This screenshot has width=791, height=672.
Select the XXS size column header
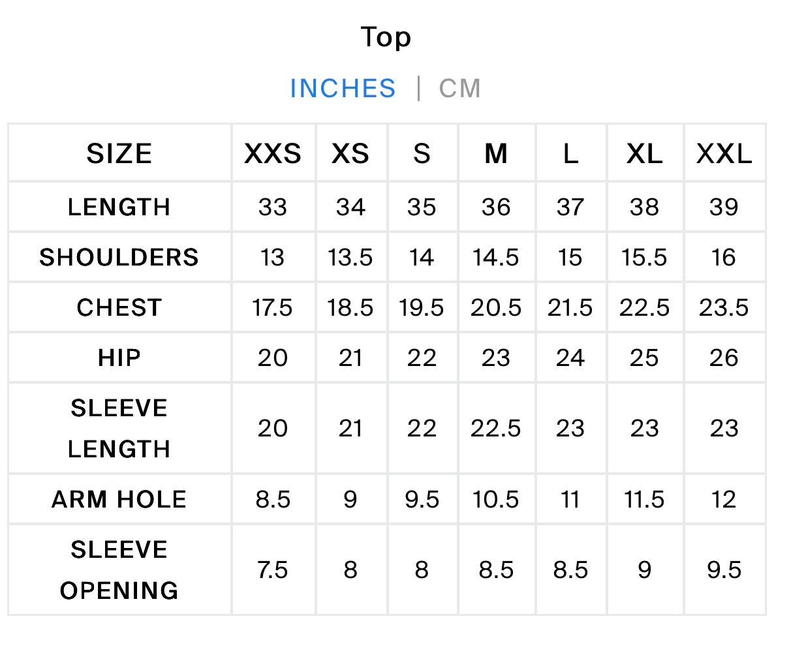click(273, 154)
